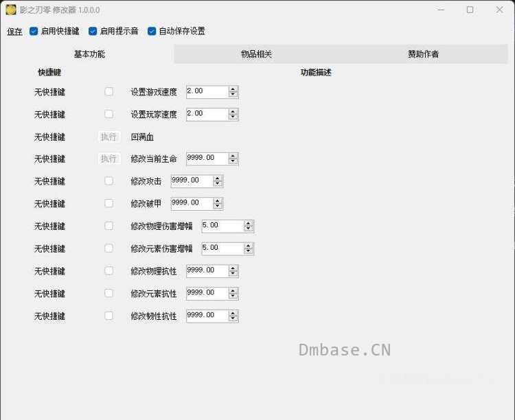Image resolution: width=515 pixels, height=420 pixels.
Task: Click the 修改韧性抗性 value field
Action: (x=207, y=316)
